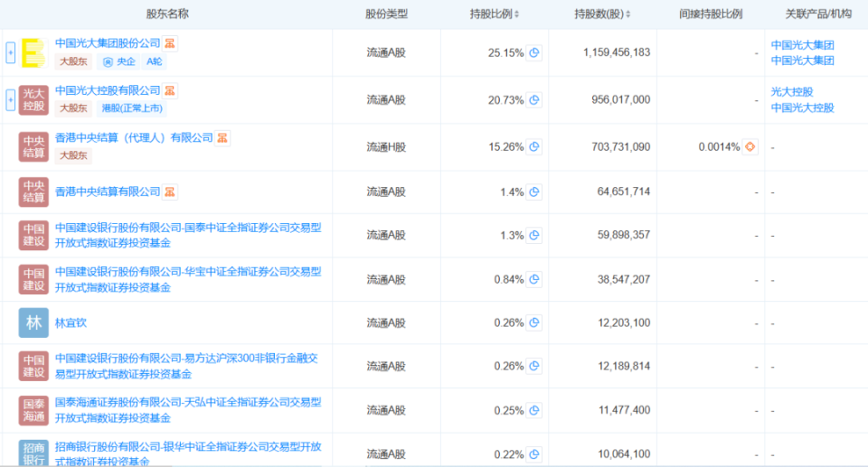The image size is (868, 467).
Task: Click the 关联产品/机构 column header
Action: pyautogui.click(x=818, y=14)
